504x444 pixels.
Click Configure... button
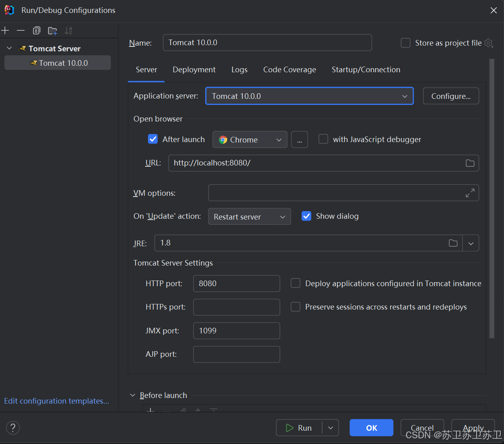pyautogui.click(x=451, y=96)
